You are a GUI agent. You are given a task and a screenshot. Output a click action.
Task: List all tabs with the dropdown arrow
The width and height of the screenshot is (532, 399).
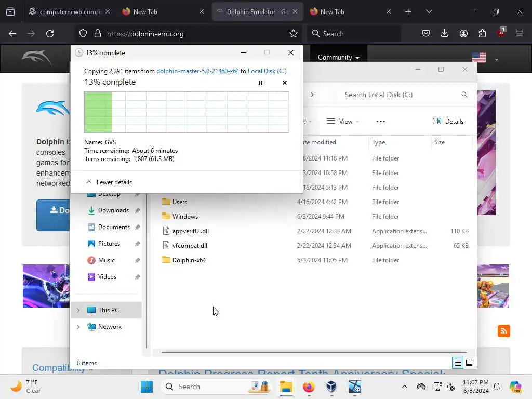tap(429, 11)
